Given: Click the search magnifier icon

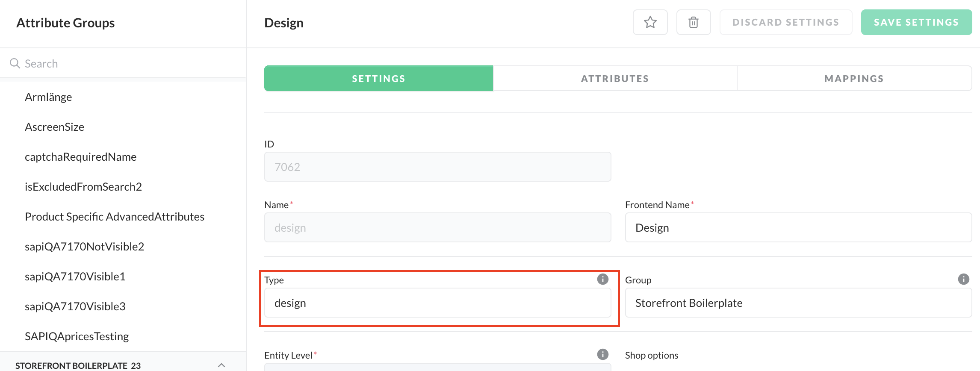Looking at the screenshot, I should point(15,63).
